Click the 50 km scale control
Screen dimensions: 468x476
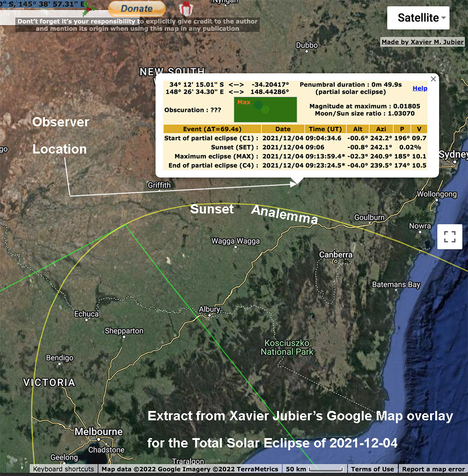(315, 469)
